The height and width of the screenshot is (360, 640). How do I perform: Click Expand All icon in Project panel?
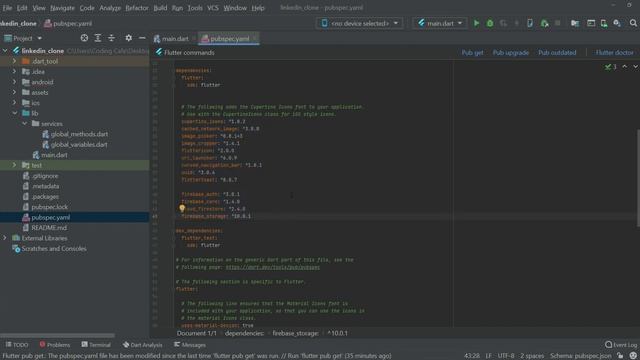pos(98,38)
